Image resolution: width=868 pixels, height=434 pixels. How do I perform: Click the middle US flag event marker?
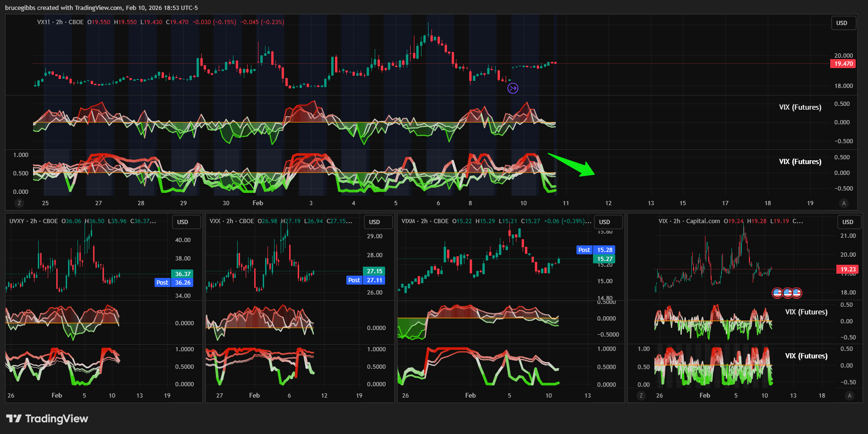click(787, 293)
